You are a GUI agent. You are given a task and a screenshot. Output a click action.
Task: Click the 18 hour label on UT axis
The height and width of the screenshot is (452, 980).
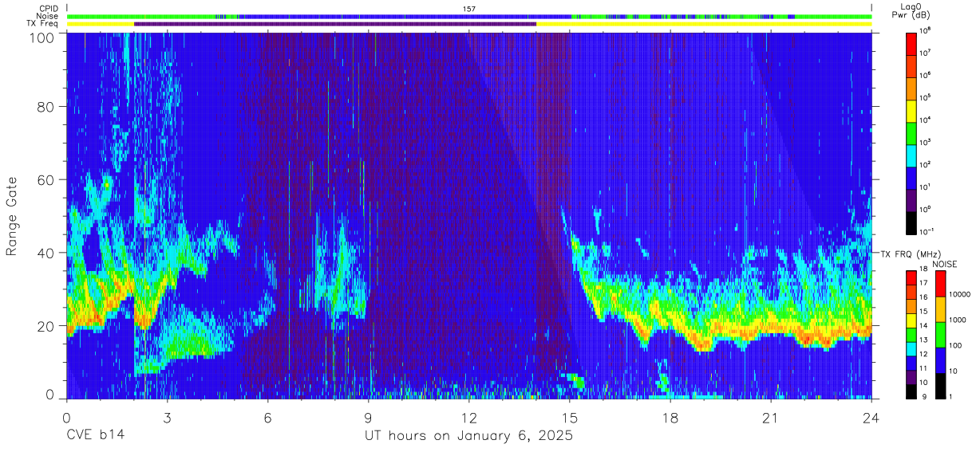tap(670, 417)
